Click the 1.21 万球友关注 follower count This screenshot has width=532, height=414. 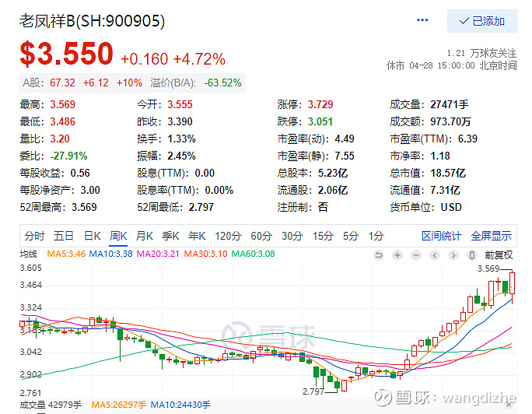tap(481, 53)
